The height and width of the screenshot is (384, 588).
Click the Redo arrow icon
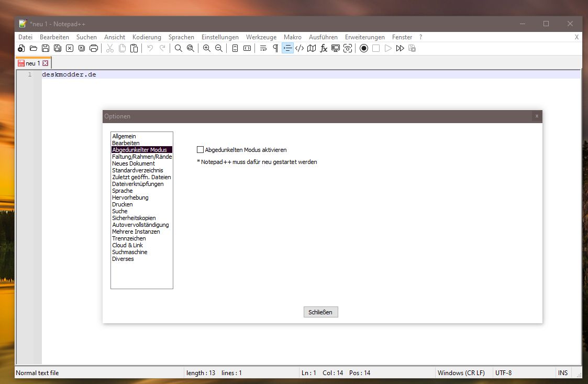[162, 48]
